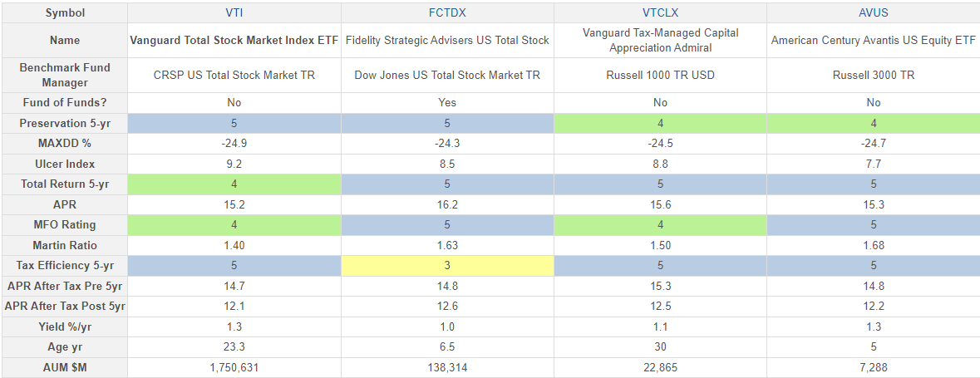The width and height of the screenshot is (980, 378).
Task: Click the green Total Return 5-yr cell for VTI
Action: 234,184
